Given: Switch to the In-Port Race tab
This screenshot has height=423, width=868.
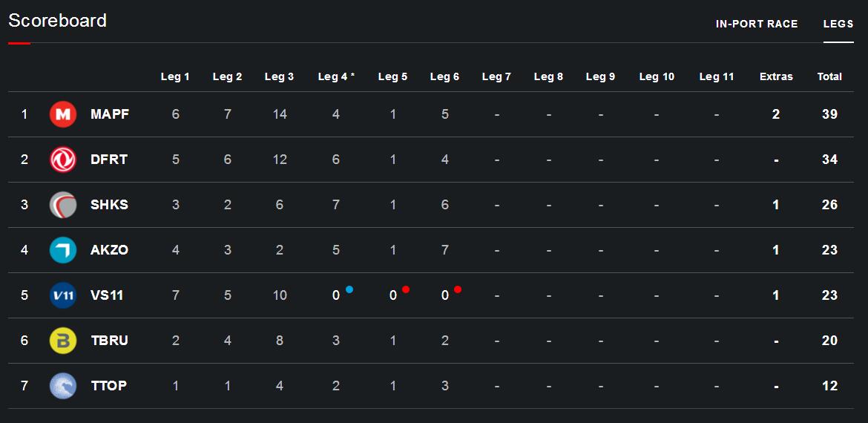Looking at the screenshot, I should click(757, 24).
